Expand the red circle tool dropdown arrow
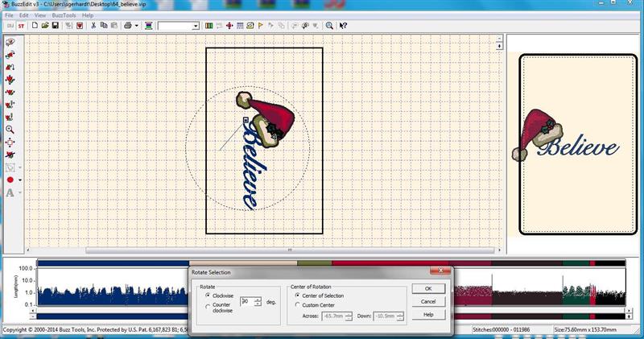Viewport: 644px width, 339px height. 19,180
